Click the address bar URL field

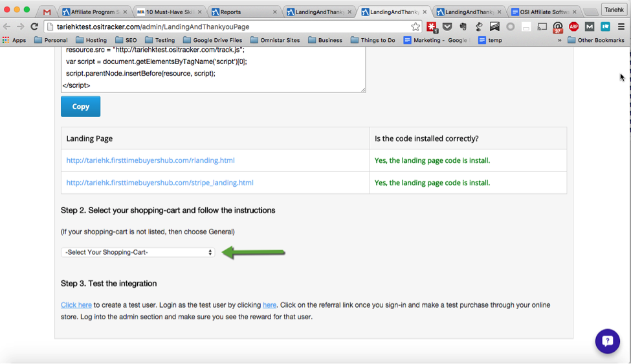232,27
